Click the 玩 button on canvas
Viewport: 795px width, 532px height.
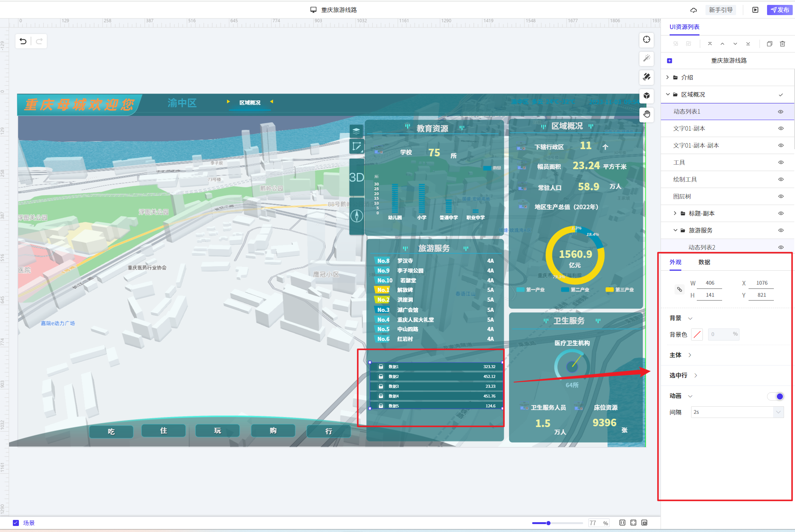(x=218, y=431)
